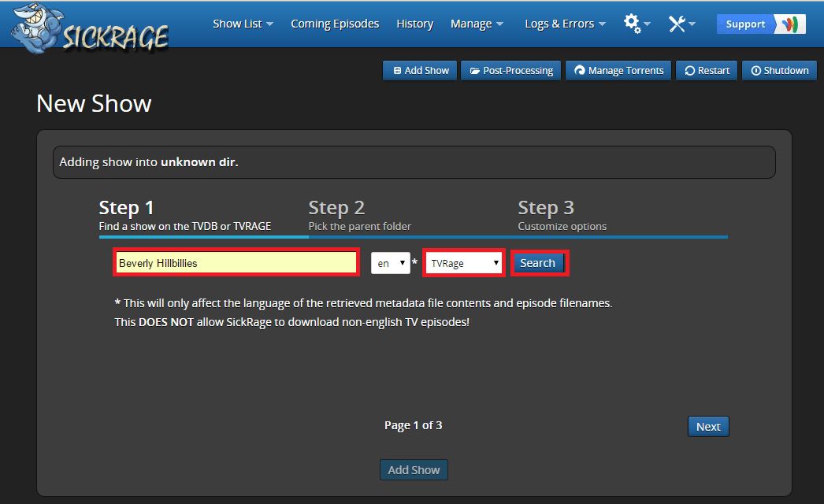Click Manage Torrents toolbar button
This screenshot has width=824, height=504.
tap(619, 70)
